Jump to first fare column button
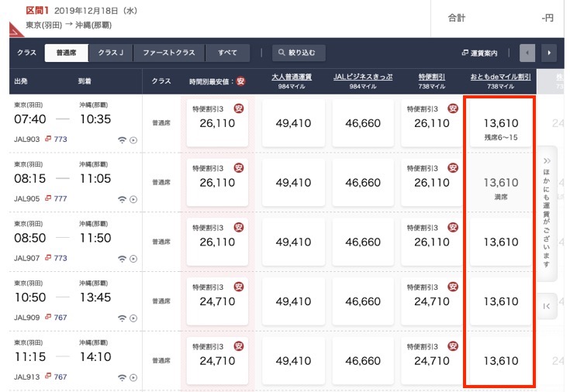Screen dimensions: 570x392 547,306
